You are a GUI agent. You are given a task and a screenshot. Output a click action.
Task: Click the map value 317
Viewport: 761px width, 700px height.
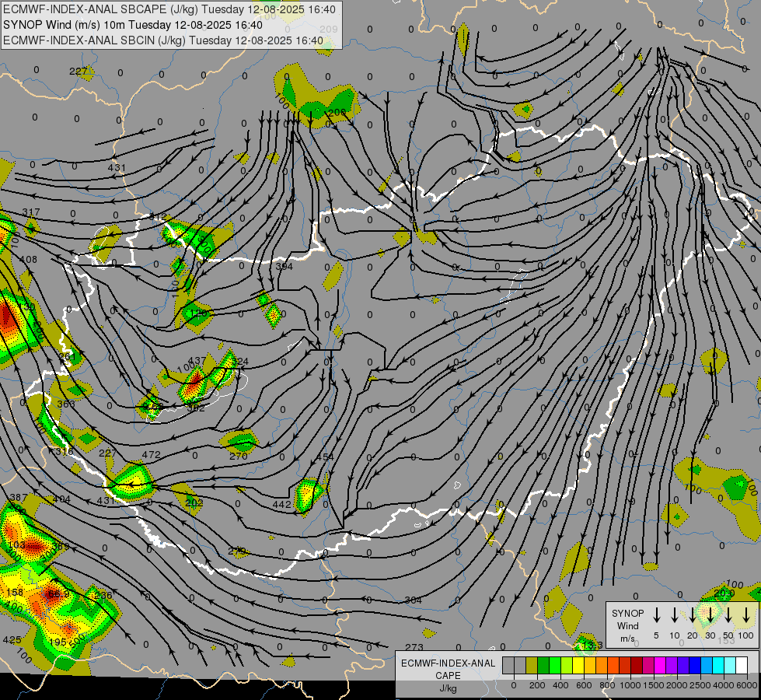(31, 212)
